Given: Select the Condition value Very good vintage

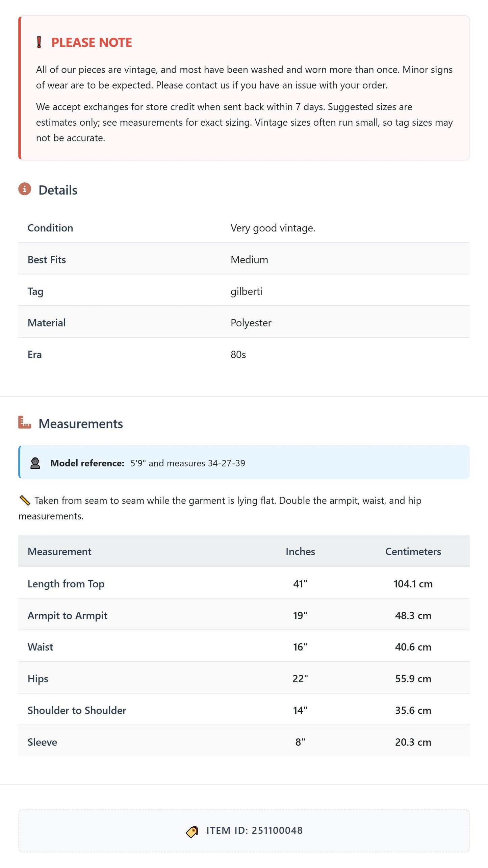Looking at the screenshot, I should (x=273, y=228).
